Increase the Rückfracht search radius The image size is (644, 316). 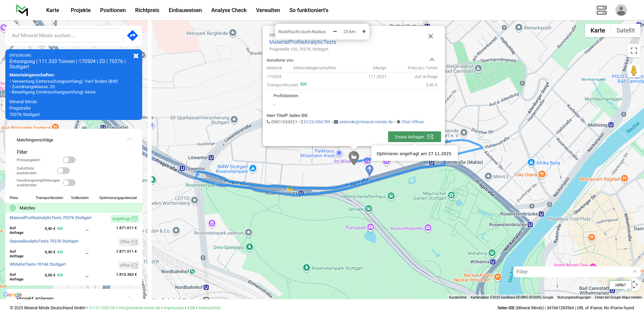(x=364, y=31)
